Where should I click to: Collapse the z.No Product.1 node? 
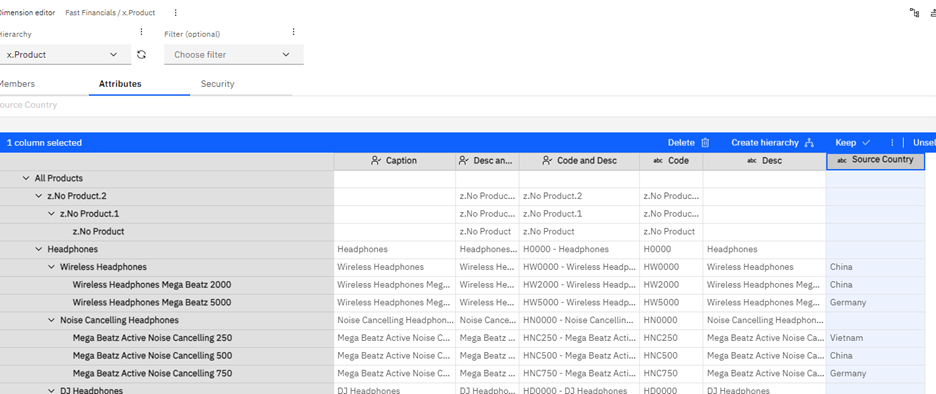(x=51, y=214)
